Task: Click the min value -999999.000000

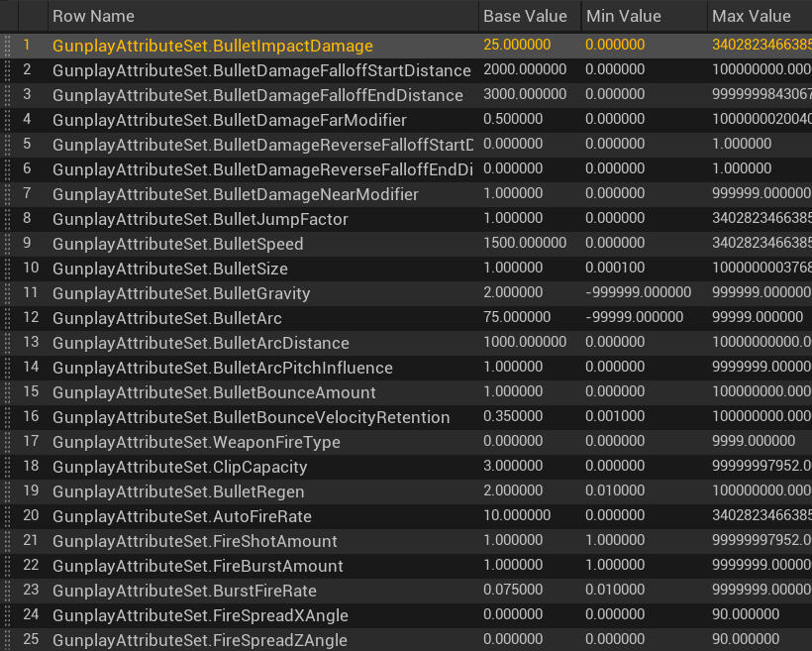Action: click(639, 292)
